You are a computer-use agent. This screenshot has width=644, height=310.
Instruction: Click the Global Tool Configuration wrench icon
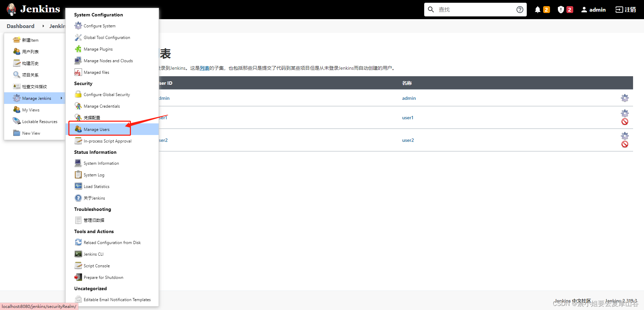tap(78, 37)
